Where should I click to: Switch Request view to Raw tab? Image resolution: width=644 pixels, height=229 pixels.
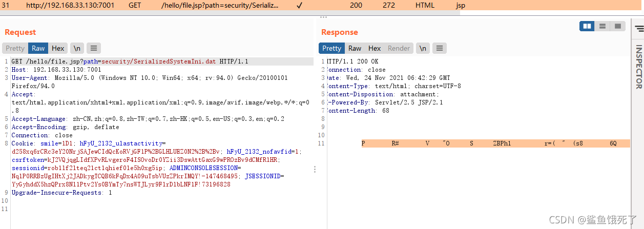38,48
